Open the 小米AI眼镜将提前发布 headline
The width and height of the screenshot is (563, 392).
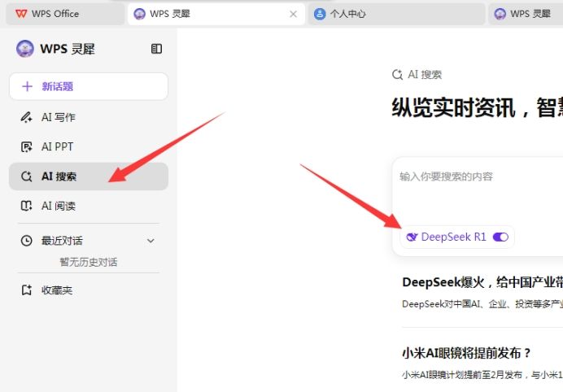467,353
